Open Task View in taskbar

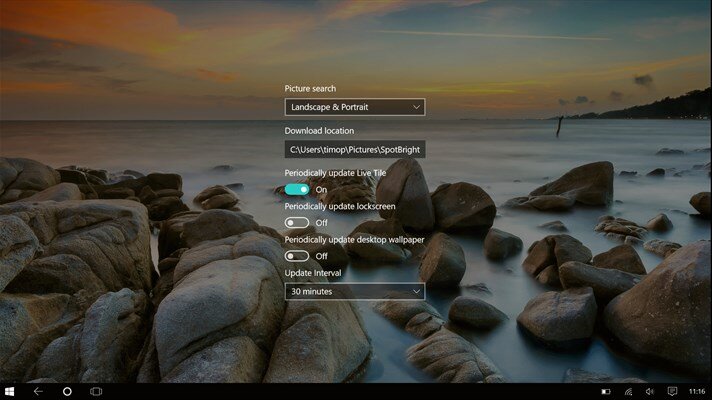click(97, 391)
